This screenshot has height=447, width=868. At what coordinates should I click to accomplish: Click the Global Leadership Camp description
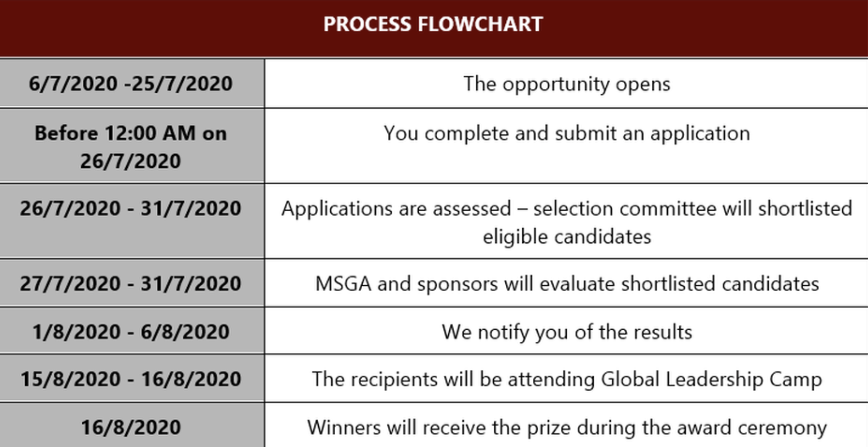coord(567,379)
